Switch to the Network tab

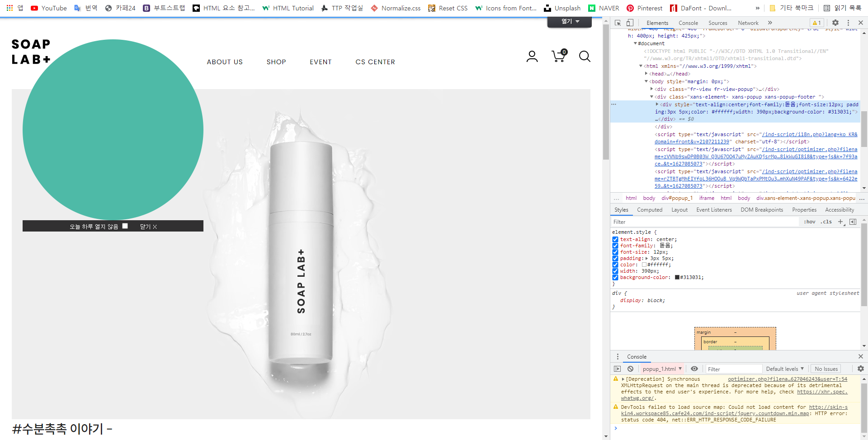pos(748,23)
